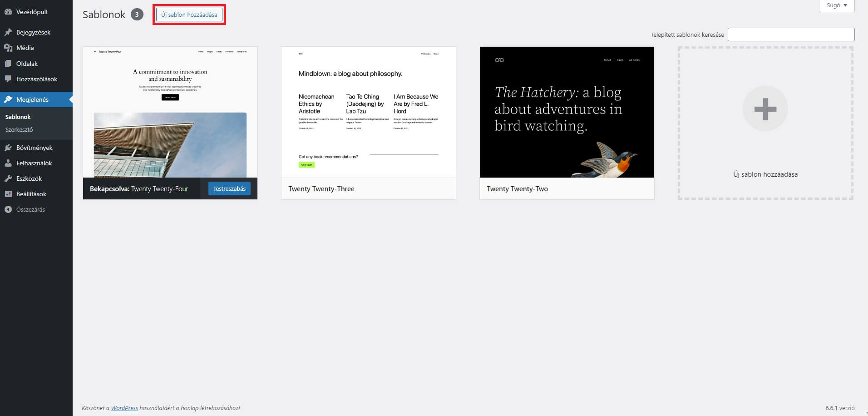The image size is (868, 416).
Task: Click the Beállítások settings icon
Action: [x=8, y=194]
